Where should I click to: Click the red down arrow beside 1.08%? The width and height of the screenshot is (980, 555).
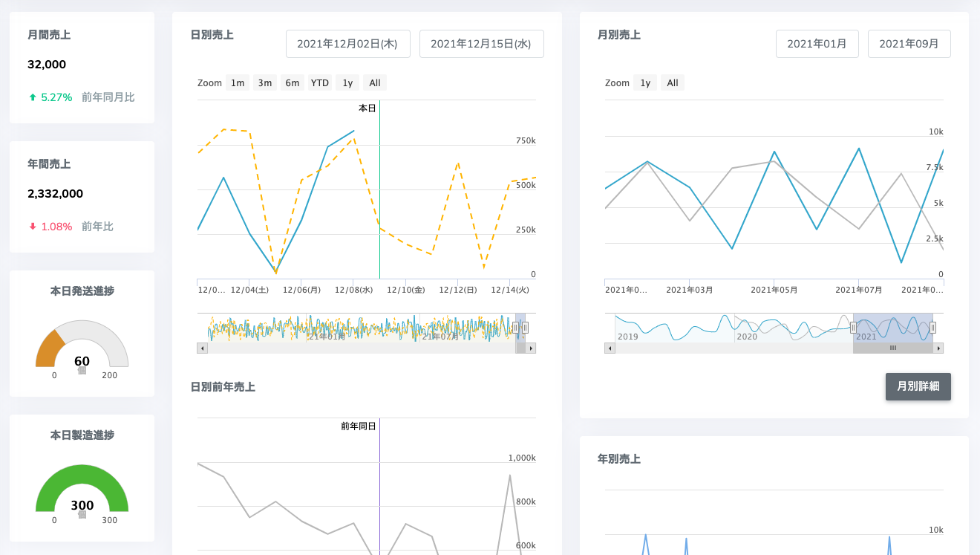point(32,227)
